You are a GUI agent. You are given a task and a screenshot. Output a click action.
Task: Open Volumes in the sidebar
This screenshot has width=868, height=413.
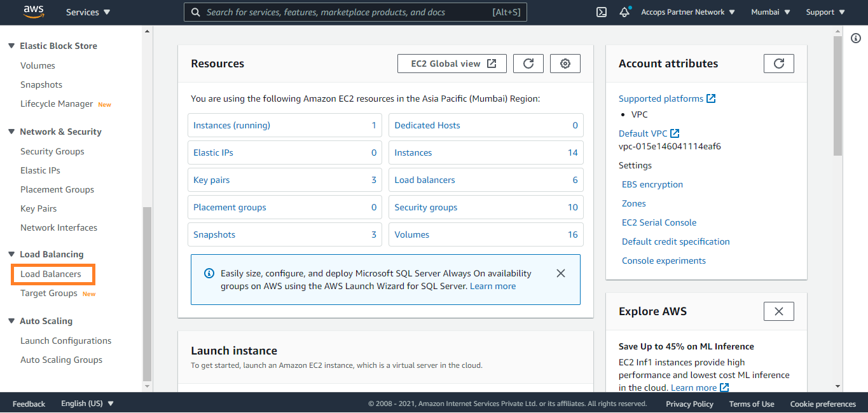point(38,65)
